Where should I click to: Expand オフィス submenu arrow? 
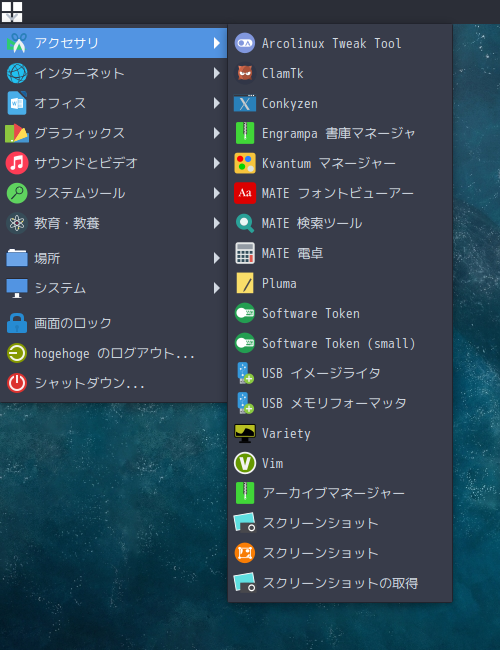point(216,103)
